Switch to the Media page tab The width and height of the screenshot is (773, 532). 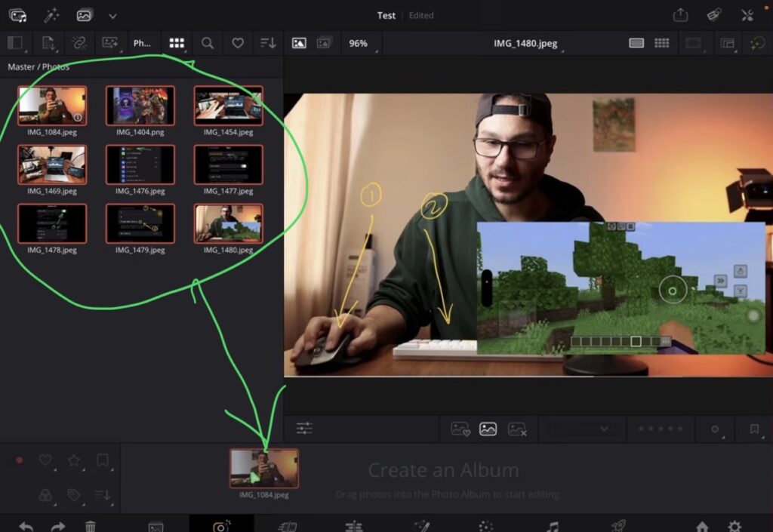(156, 527)
